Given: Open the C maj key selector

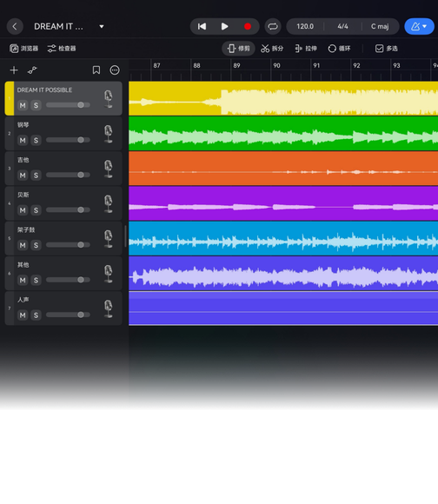Looking at the screenshot, I should tap(380, 26).
